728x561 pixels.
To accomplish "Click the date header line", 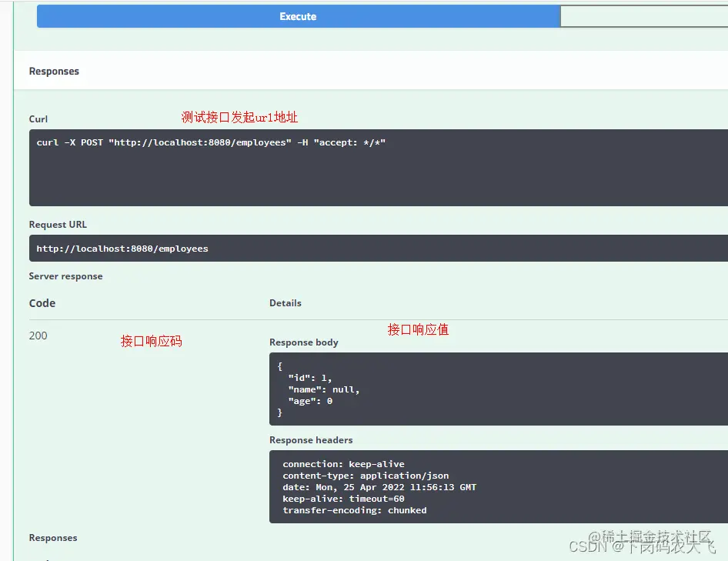I will pos(379,487).
